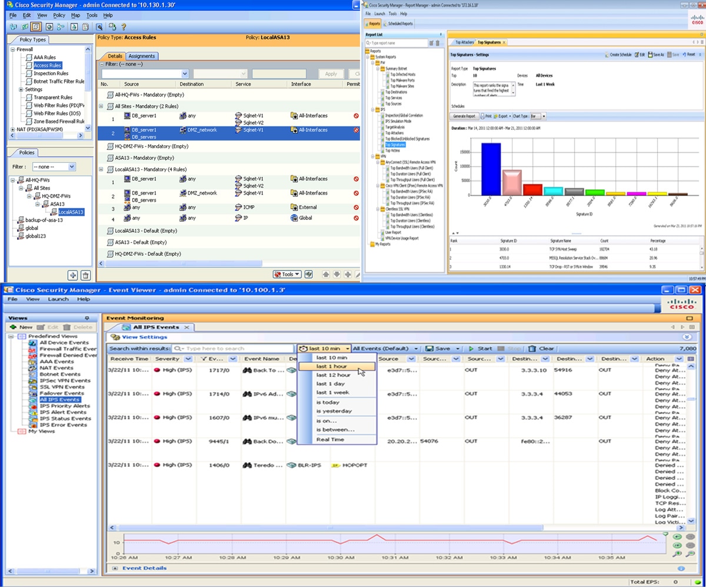Screen dimensions: 706x588
Task: Click the trash icon beside report search field
Action: 438,43
